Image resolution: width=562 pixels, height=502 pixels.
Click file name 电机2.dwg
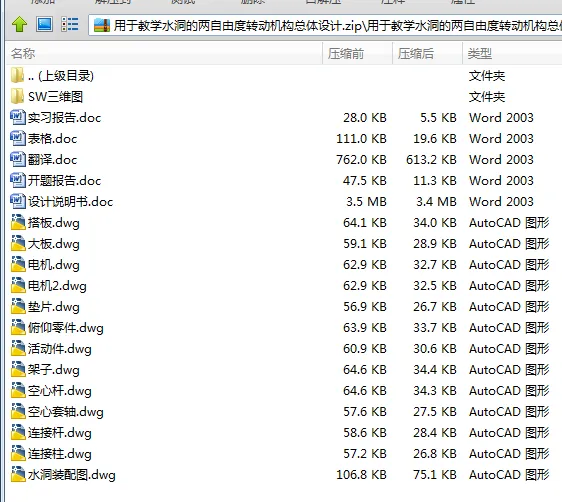point(57,286)
